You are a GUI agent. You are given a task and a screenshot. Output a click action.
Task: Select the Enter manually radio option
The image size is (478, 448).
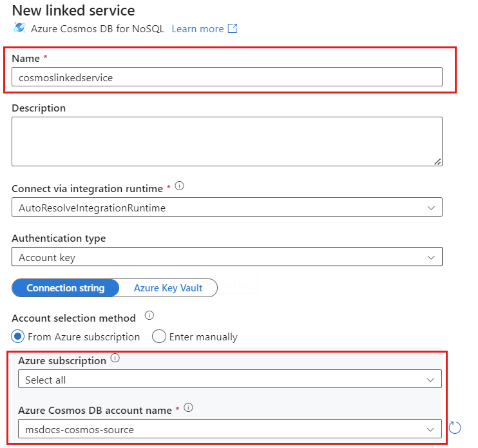(x=159, y=336)
